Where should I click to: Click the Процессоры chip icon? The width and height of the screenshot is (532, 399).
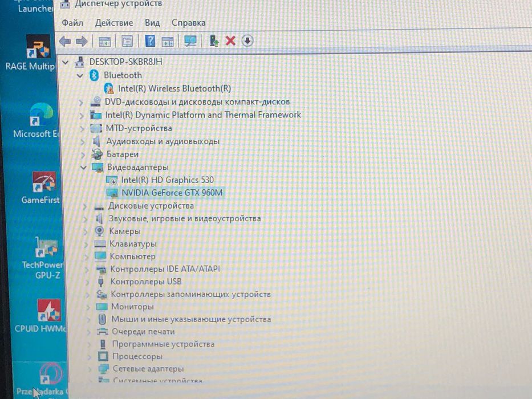click(103, 356)
